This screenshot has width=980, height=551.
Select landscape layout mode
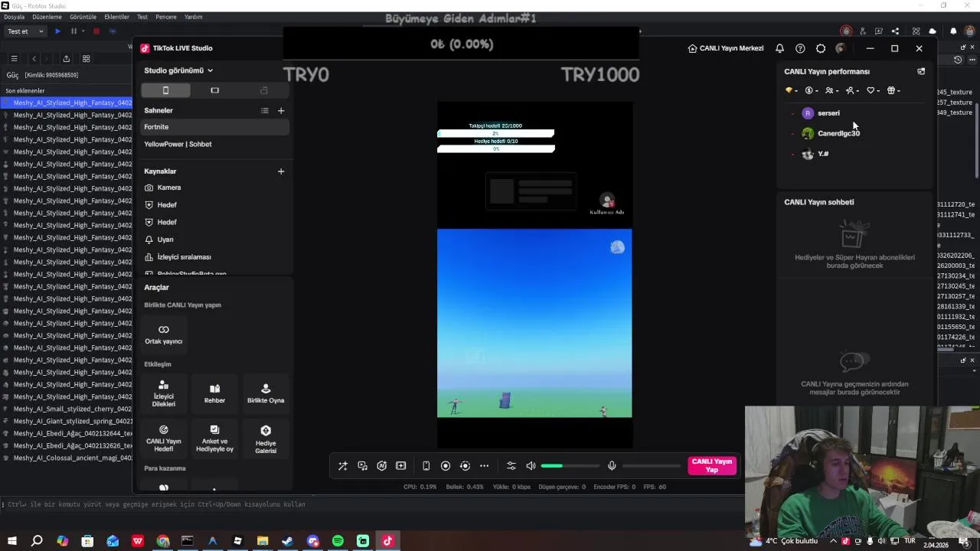click(x=214, y=90)
